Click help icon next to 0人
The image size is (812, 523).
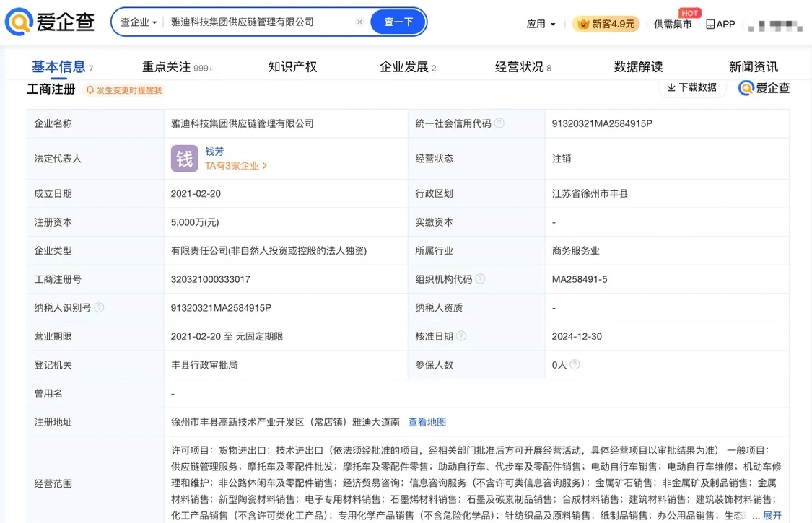(575, 364)
